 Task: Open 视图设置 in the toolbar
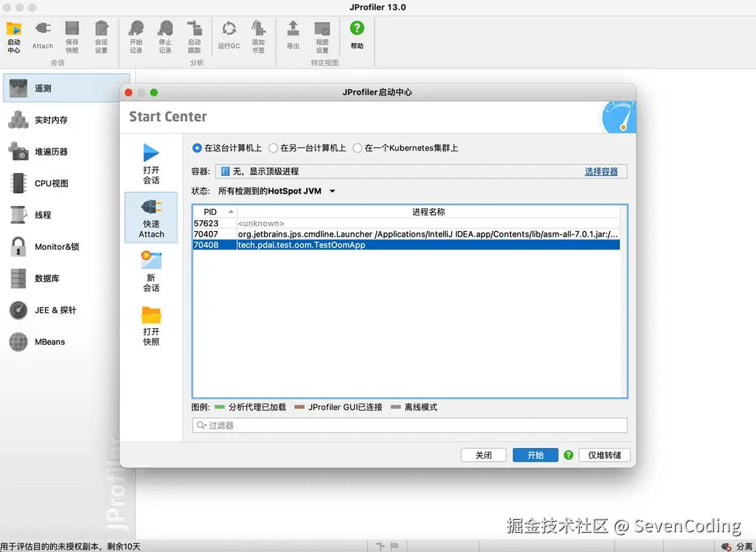(x=322, y=37)
